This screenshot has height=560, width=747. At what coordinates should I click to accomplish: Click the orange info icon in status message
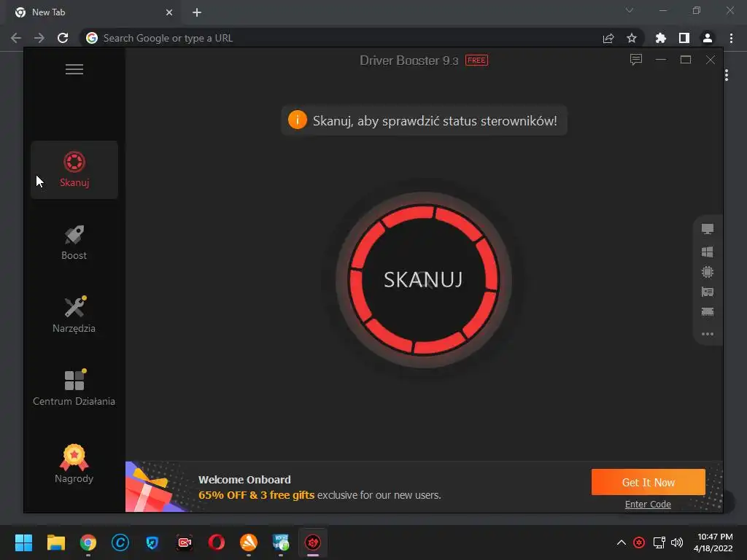[x=298, y=120]
